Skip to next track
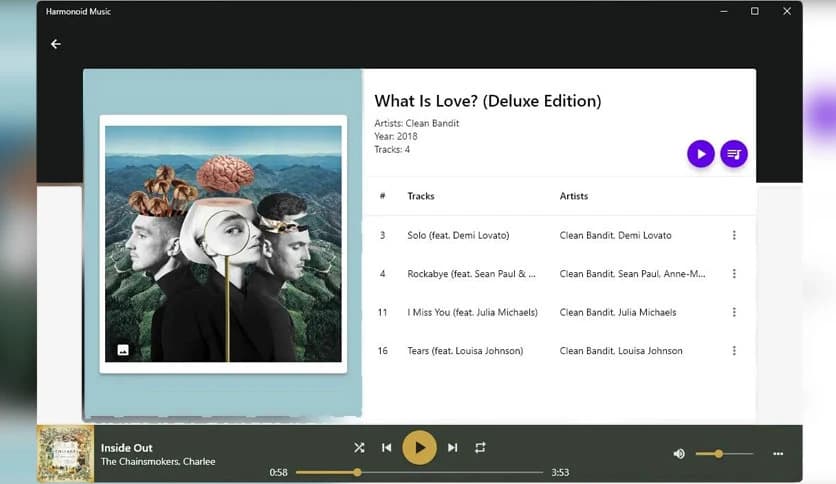Viewport: 836px width, 484px height. (x=452, y=448)
